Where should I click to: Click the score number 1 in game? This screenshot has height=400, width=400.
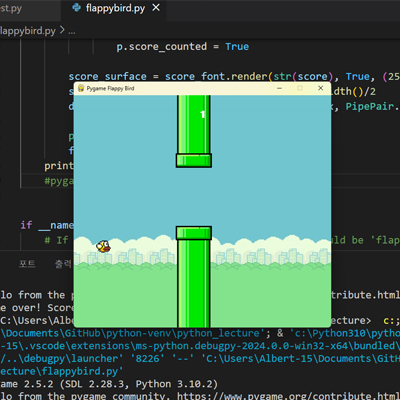pyautogui.click(x=202, y=115)
